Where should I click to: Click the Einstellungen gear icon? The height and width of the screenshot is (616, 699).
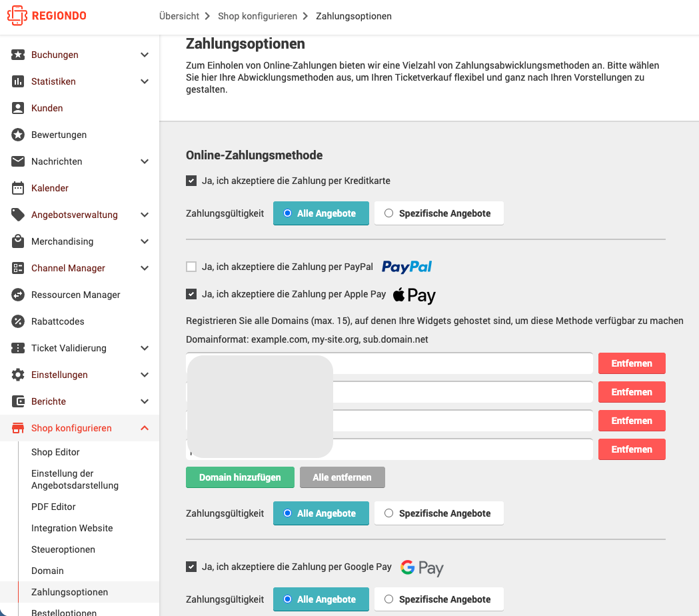coord(18,375)
